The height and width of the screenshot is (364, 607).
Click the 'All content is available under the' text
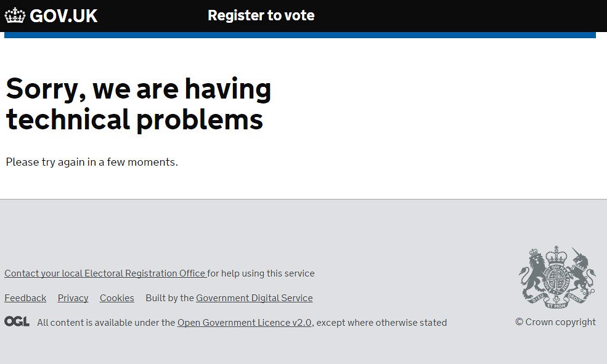click(x=106, y=323)
